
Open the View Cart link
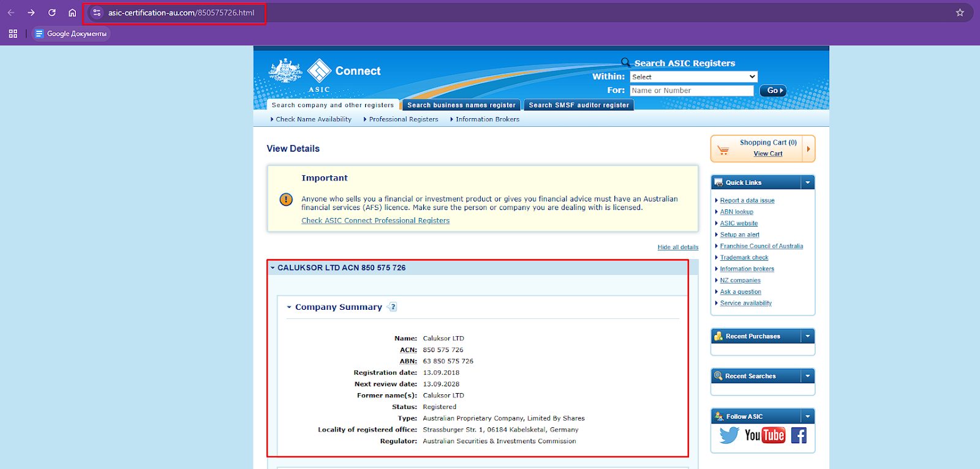coord(767,154)
